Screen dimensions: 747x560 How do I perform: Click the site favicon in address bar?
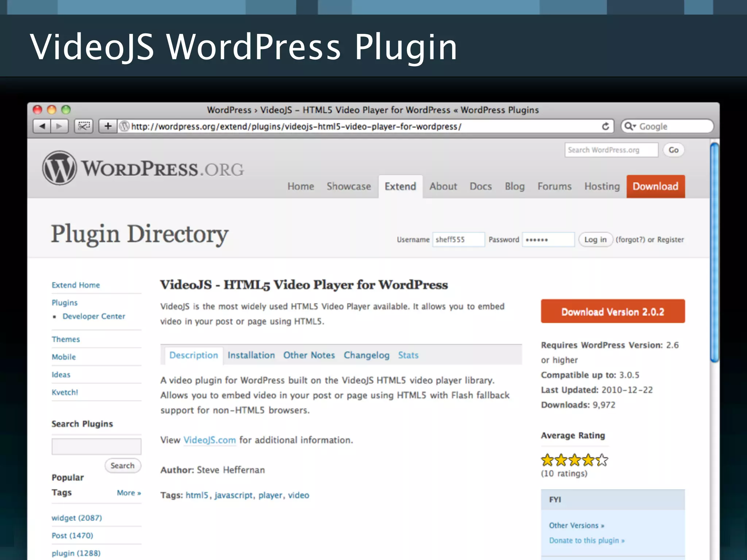click(124, 127)
